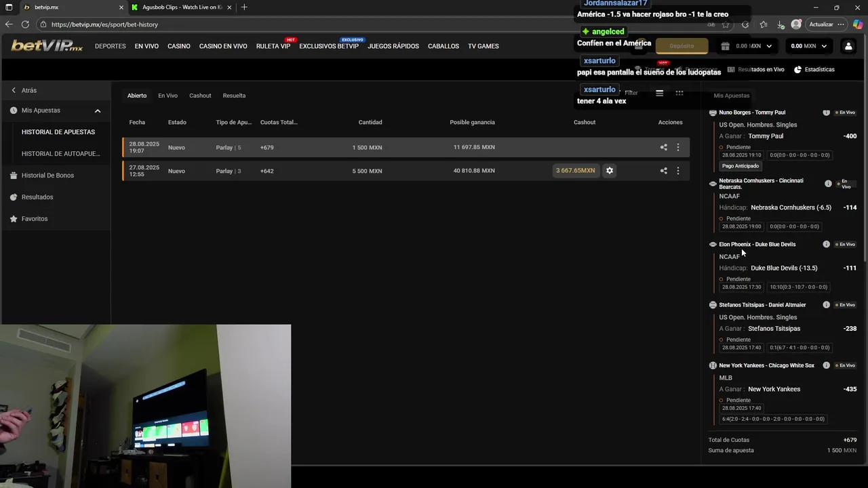Open cashout settings gear icon
Screen dimensions: 868x488
(610, 171)
